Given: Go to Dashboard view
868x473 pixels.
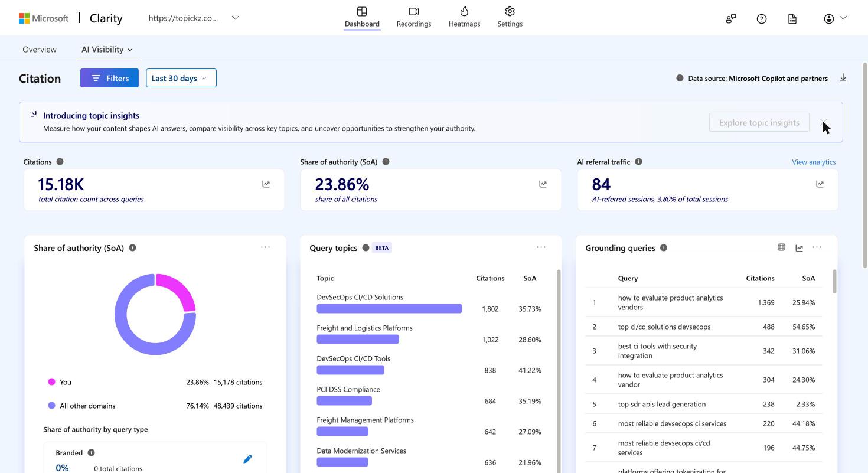Looking at the screenshot, I should (x=362, y=17).
